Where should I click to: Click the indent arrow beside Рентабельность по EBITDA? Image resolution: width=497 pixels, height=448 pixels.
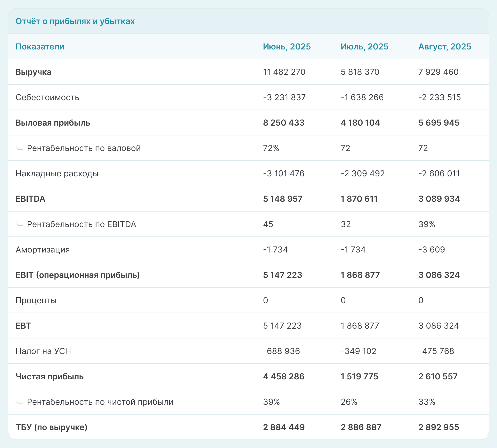19,224
